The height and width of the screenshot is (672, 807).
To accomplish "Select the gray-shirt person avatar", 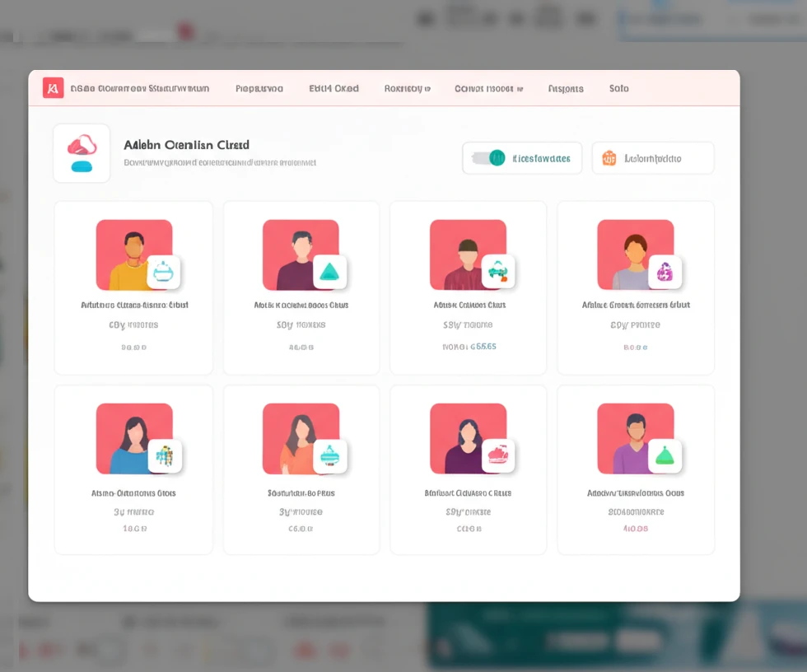I will click(635, 254).
